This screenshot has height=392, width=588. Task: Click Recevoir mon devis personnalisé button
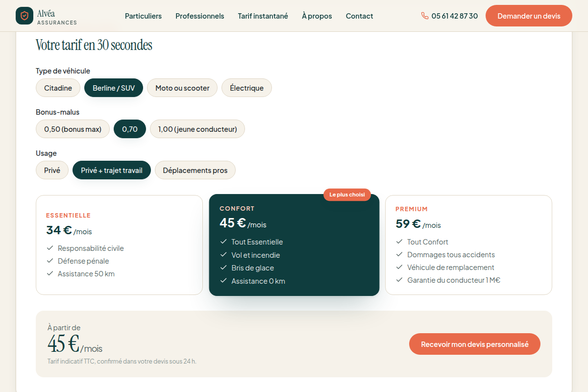[475, 344]
